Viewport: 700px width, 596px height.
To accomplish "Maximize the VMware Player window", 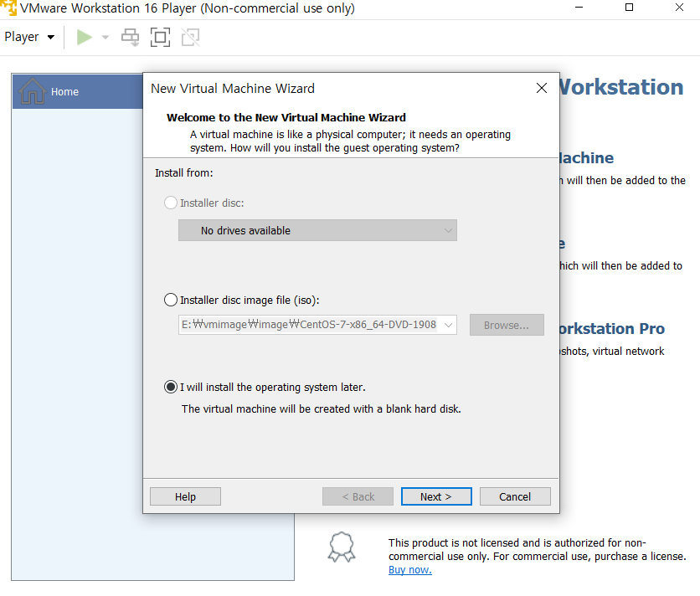I will (629, 8).
